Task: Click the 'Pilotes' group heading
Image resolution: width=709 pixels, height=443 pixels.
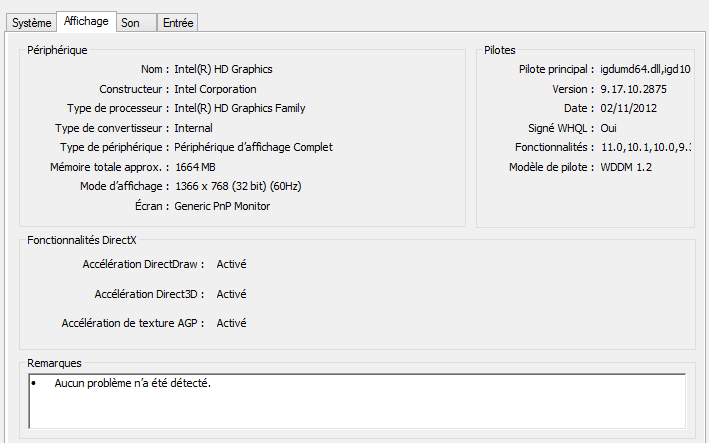Action: point(500,50)
